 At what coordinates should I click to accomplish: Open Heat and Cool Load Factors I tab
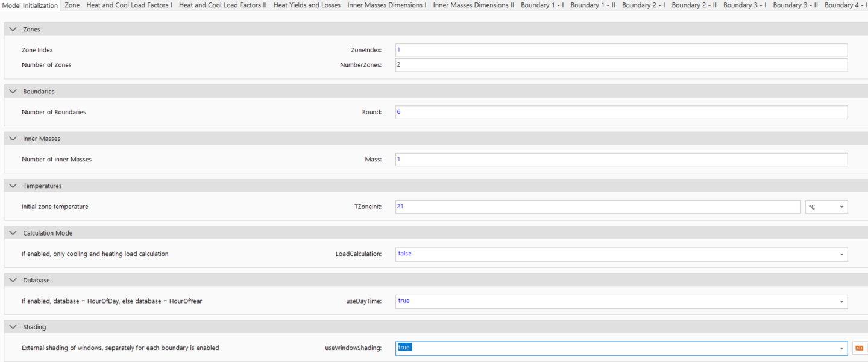coord(130,5)
